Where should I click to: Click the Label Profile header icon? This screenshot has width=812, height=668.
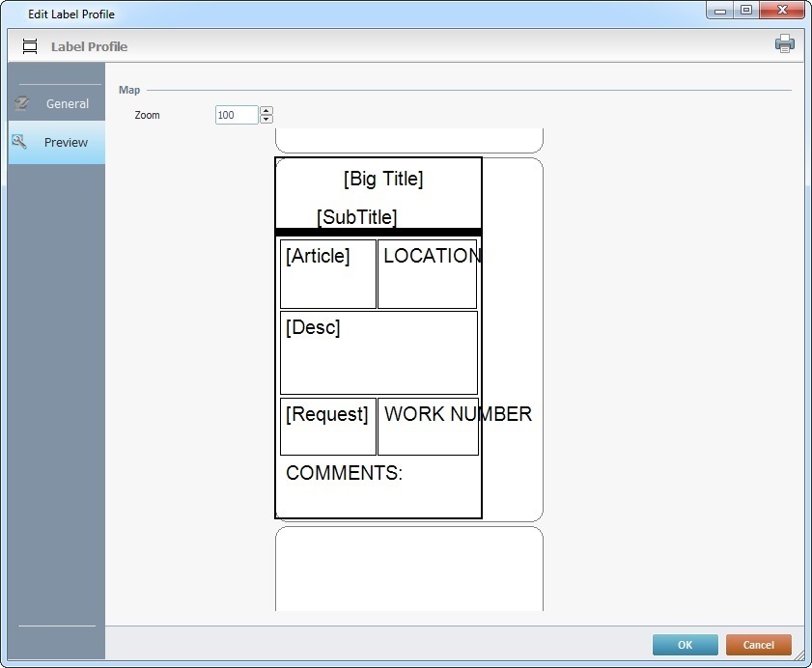click(x=30, y=46)
